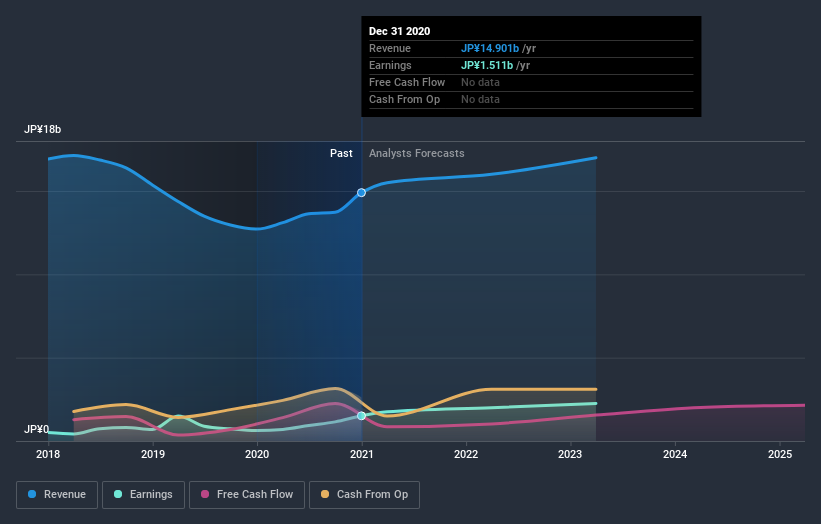Click the JP¥14.901b revenue value
Screen dimensions: 821x524
(x=490, y=48)
